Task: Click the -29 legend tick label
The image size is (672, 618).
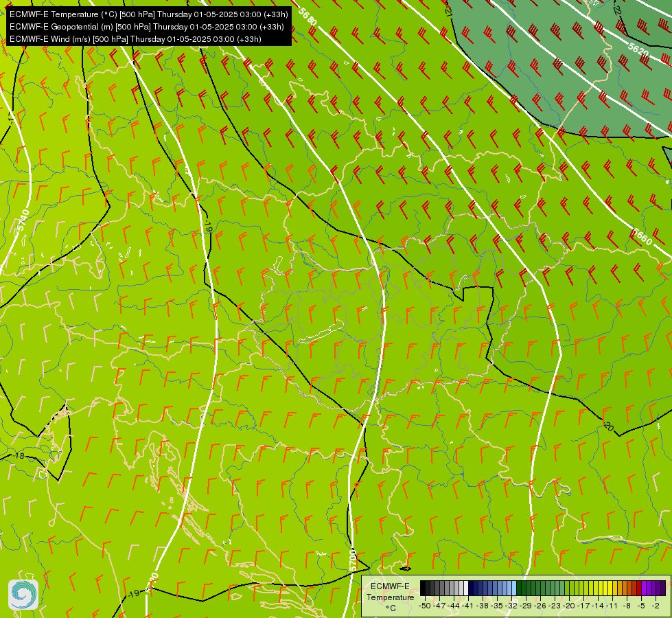Action: pos(526,606)
